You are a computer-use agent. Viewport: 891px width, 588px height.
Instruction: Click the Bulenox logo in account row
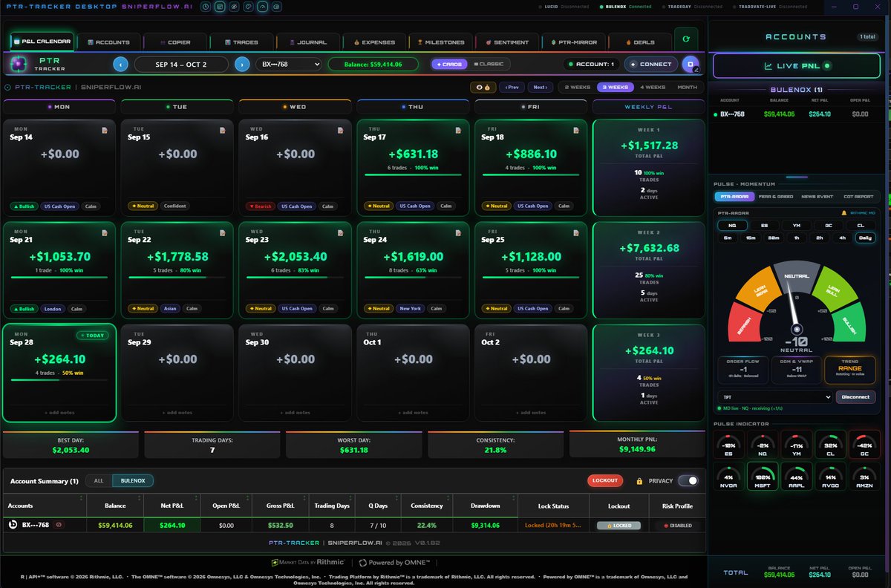13,525
